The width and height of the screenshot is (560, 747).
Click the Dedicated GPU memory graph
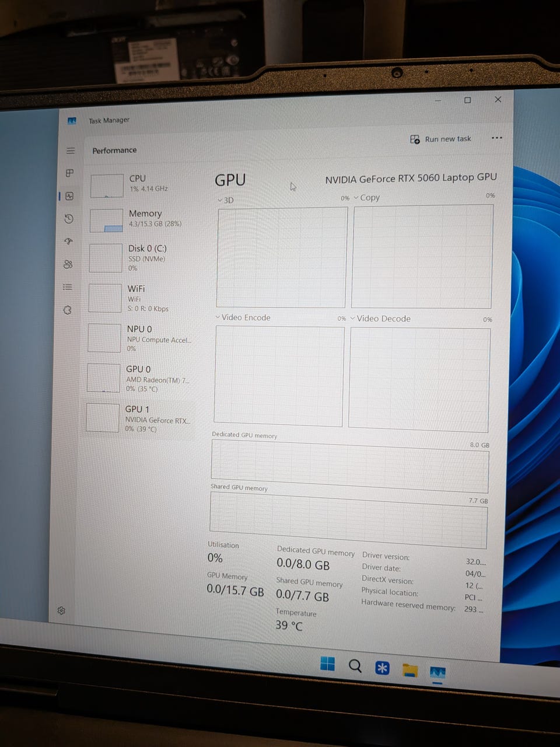click(x=350, y=466)
